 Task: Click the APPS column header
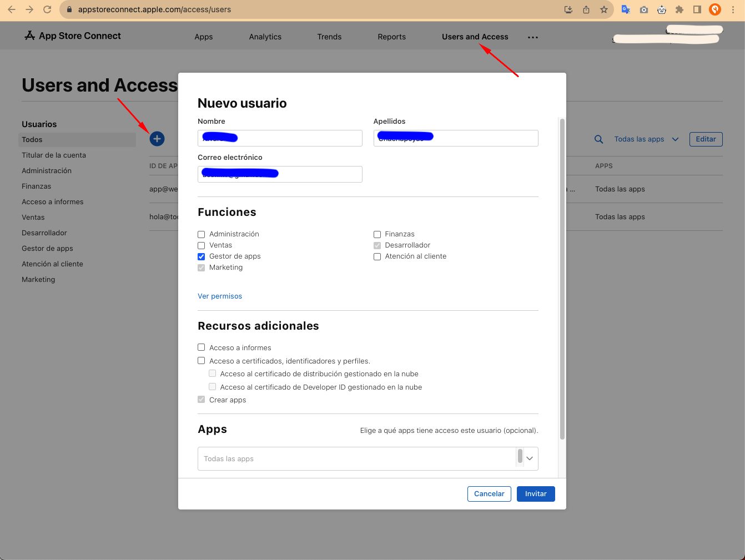pos(604,166)
